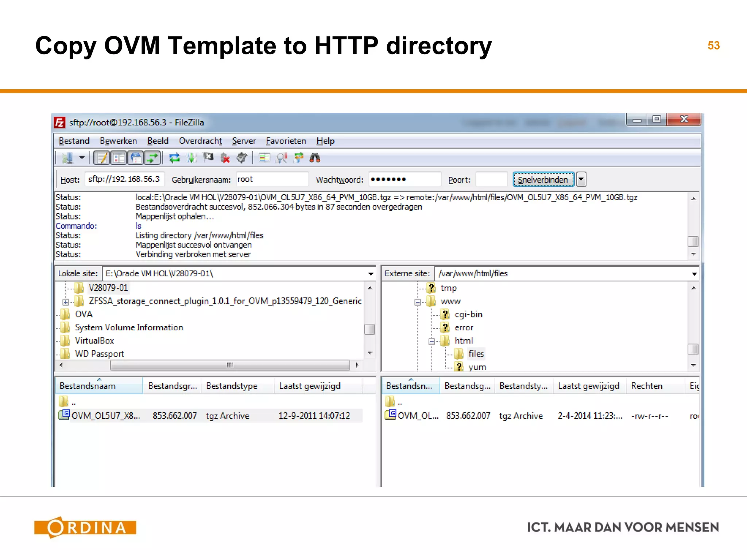Screen dimensions: 747x560
Task: Click the refresh file lists icon
Action: [174, 158]
